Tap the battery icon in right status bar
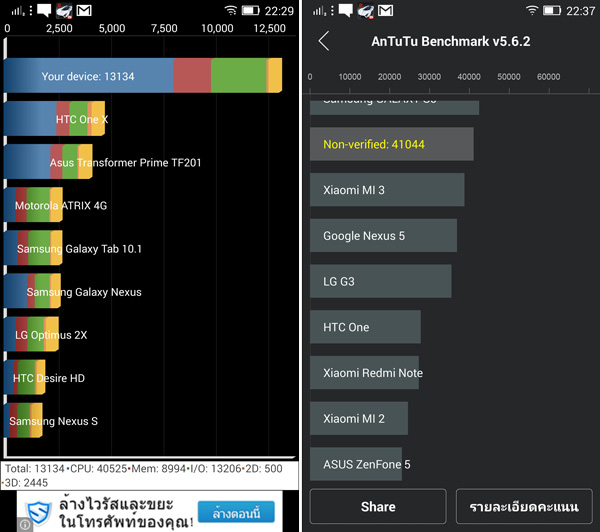Viewport: 600px width, 532px height. pyautogui.click(x=552, y=10)
